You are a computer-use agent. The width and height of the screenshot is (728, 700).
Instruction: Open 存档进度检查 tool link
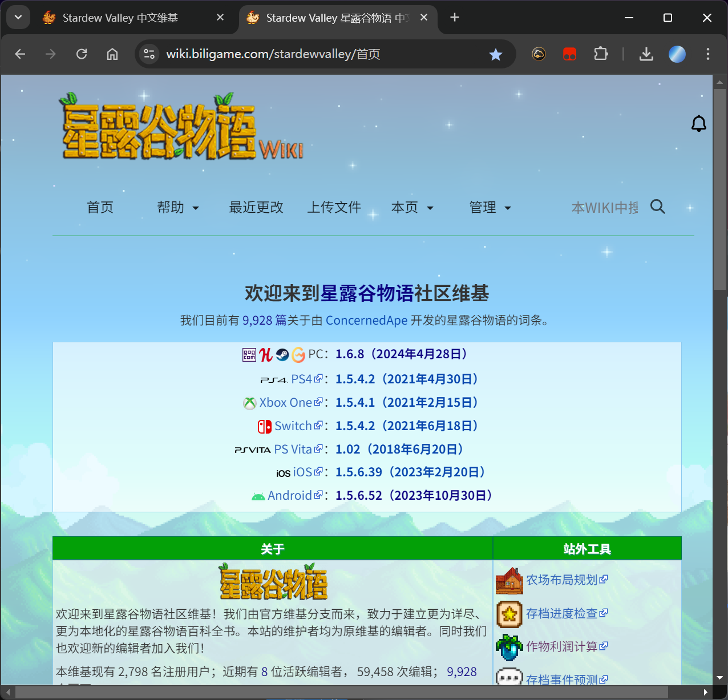click(x=567, y=614)
